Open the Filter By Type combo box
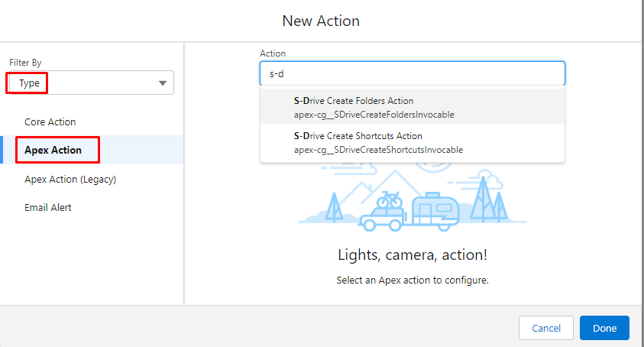Image resolution: width=644 pixels, height=347 pixels. 91,83
